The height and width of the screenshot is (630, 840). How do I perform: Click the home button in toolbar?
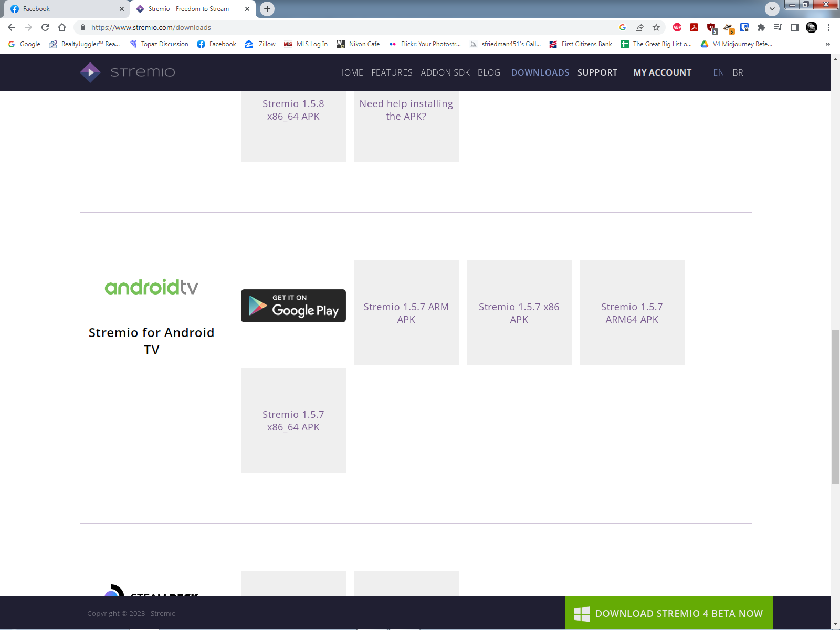(x=62, y=27)
